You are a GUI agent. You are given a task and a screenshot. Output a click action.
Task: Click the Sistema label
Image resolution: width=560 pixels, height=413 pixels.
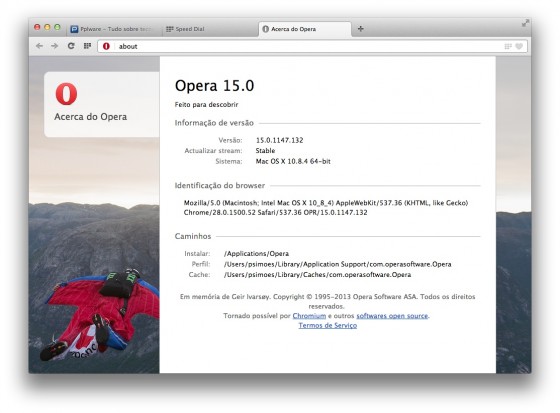point(229,161)
